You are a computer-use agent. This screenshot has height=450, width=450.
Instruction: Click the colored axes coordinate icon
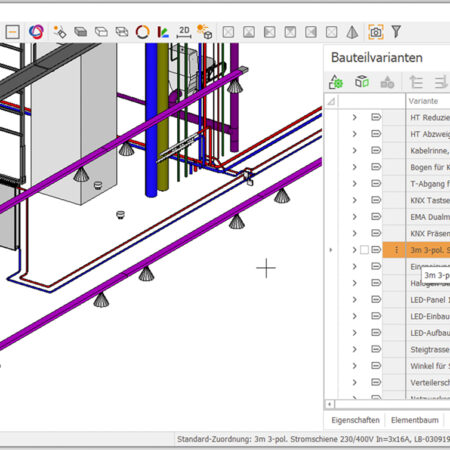[163, 32]
